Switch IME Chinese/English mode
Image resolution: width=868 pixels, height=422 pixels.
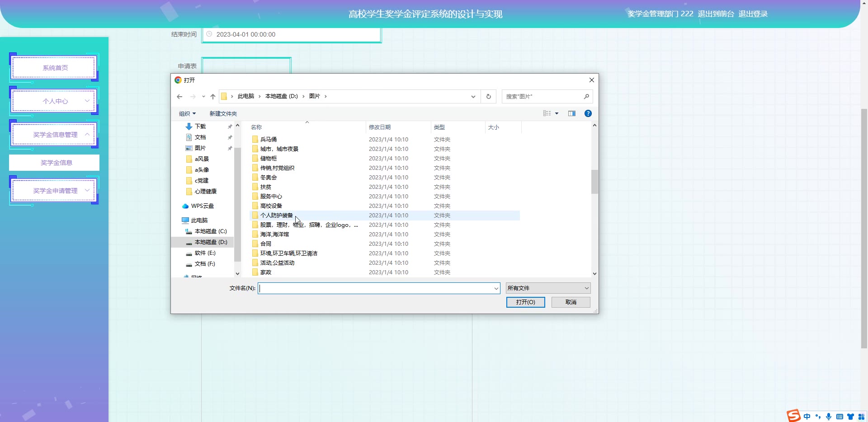point(807,417)
